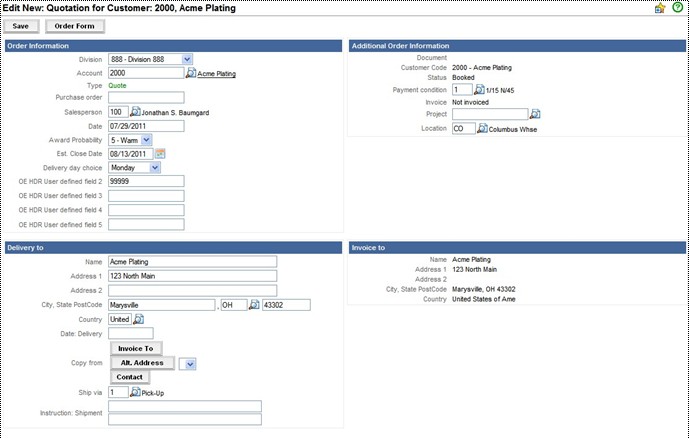Open the Account lookup icon
This screenshot has height=439, width=689.
coord(190,73)
